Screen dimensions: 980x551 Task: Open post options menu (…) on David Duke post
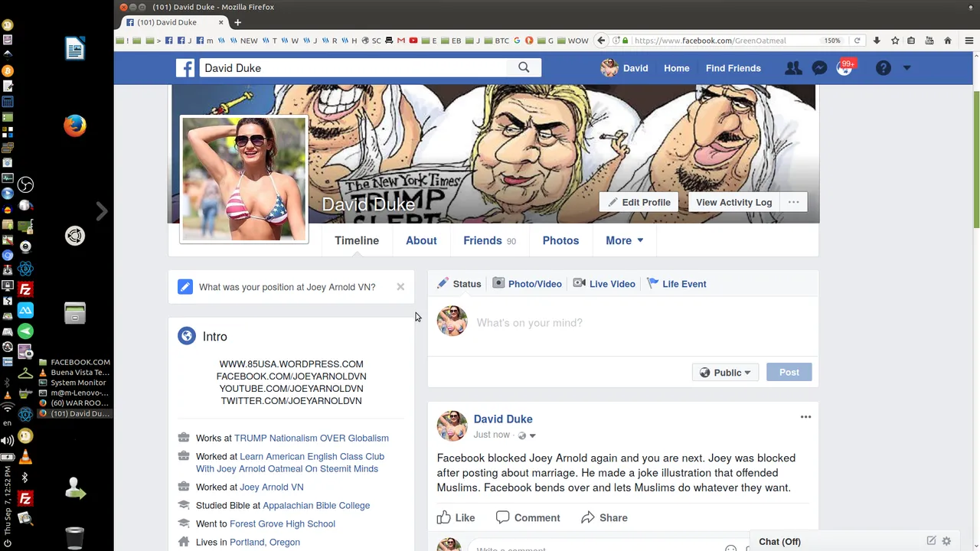tap(805, 417)
